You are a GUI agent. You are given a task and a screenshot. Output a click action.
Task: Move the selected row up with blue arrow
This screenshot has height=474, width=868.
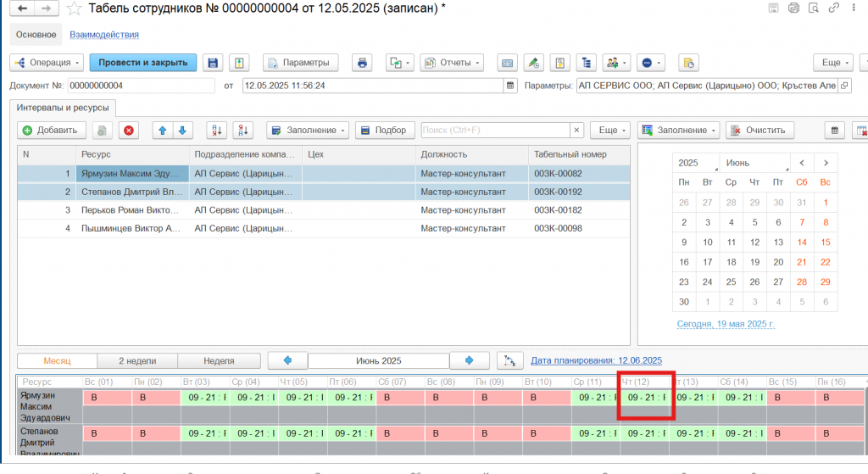[163, 131]
